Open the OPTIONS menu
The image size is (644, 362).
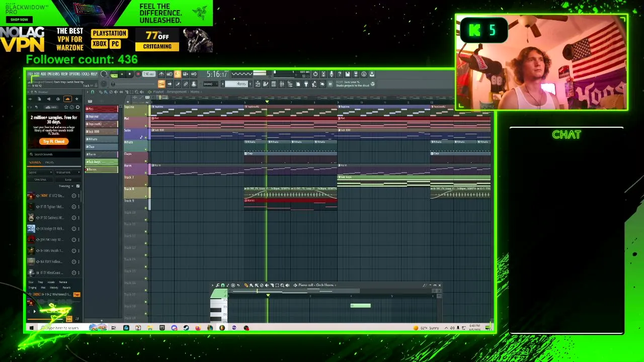point(74,74)
